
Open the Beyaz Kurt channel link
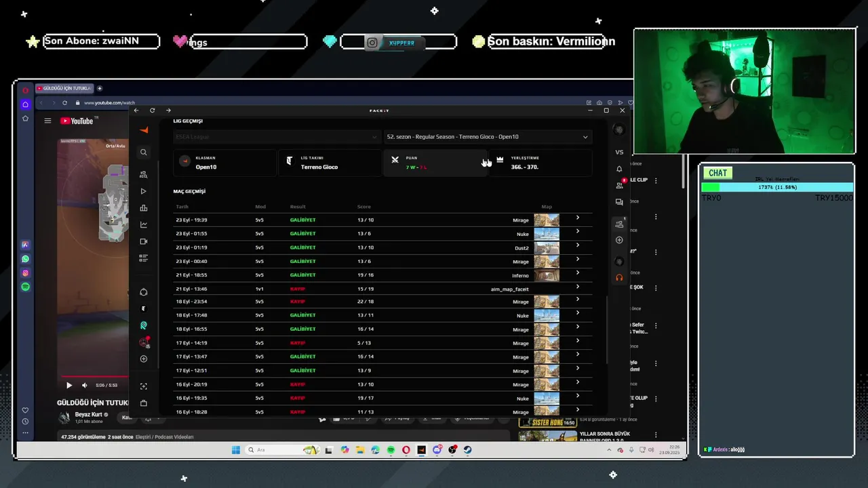coord(88,414)
